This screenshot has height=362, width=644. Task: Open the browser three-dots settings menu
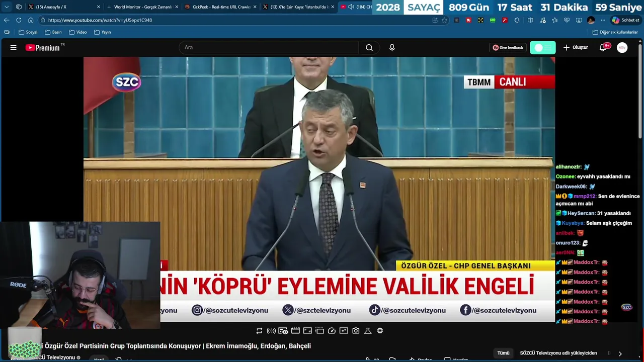[x=603, y=20]
